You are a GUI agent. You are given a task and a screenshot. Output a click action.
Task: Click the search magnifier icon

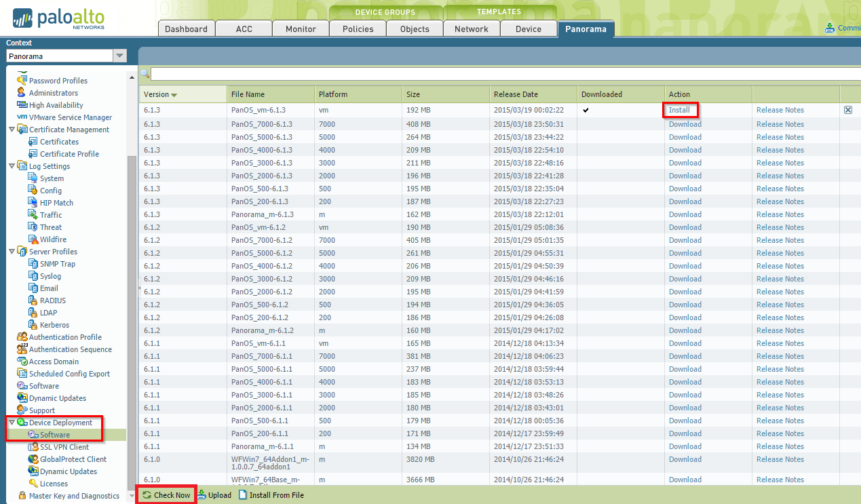145,74
